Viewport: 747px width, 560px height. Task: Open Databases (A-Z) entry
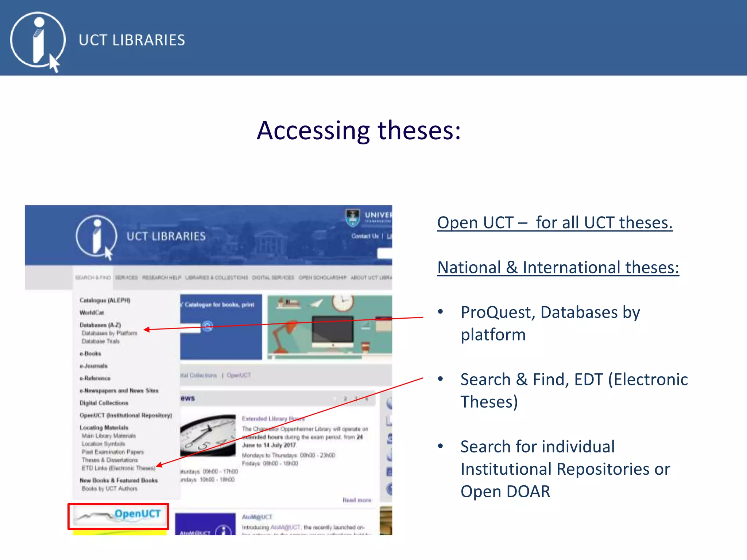(x=100, y=324)
